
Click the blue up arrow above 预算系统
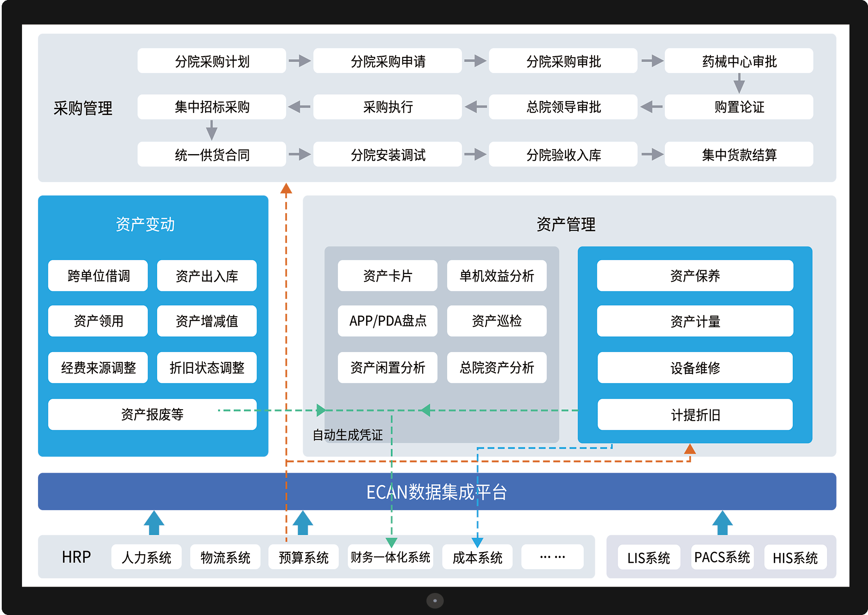[303, 523]
